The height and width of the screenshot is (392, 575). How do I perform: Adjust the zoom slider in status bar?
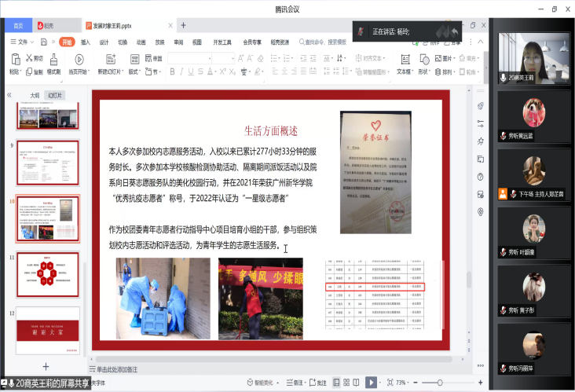point(439,383)
